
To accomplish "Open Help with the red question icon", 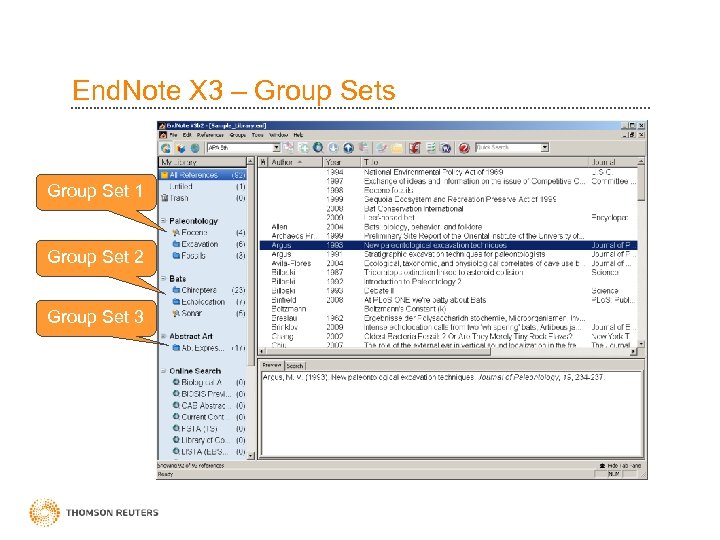I will [464, 147].
